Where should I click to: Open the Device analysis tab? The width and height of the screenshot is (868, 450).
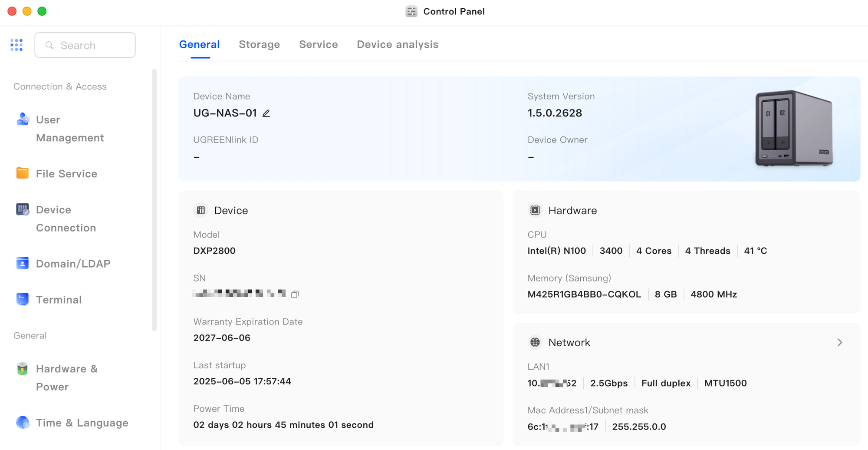point(398,44)
